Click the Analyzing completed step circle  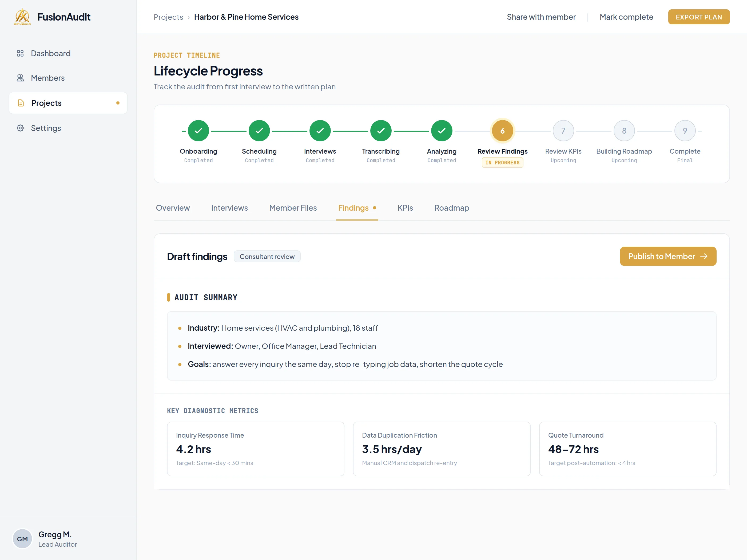[x=441, y=131]
